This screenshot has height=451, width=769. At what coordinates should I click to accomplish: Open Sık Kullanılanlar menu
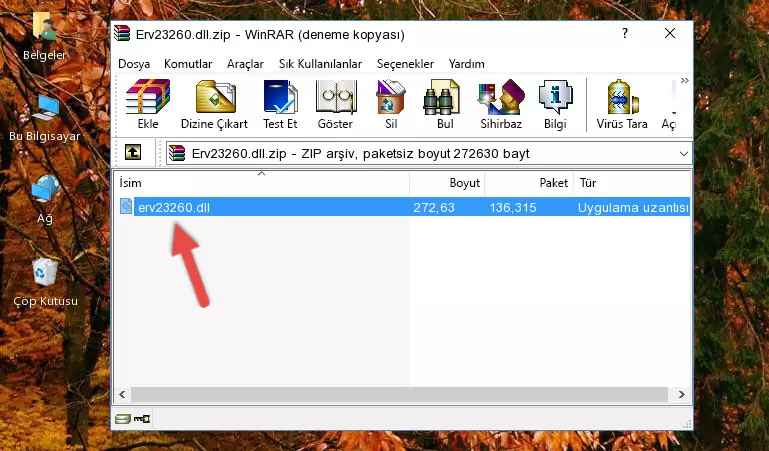tap(320, 64)
